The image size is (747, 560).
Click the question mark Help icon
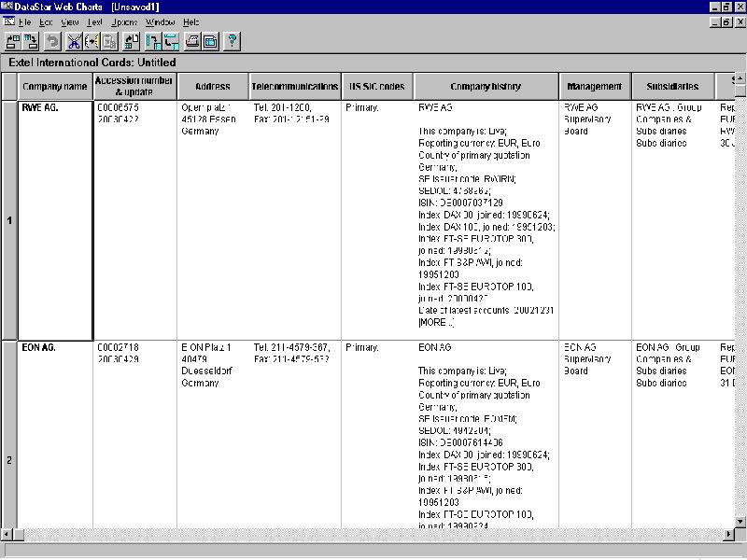232,41
